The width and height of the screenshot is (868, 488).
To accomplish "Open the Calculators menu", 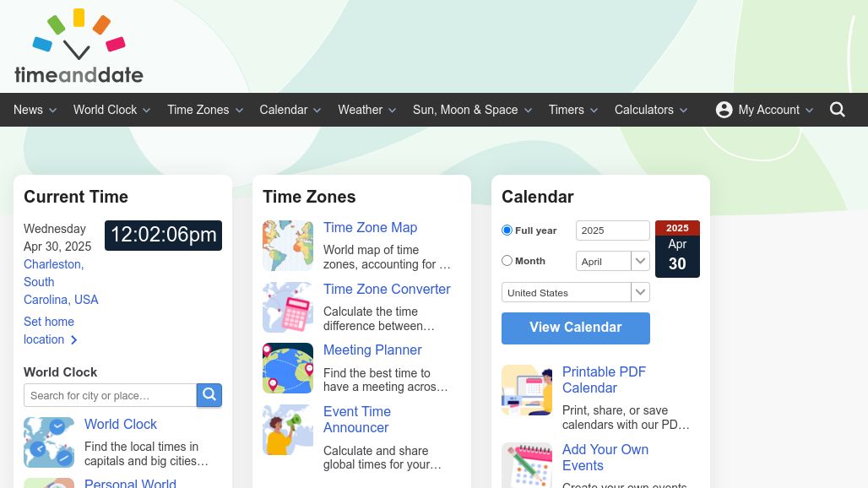I will point(651,110).
